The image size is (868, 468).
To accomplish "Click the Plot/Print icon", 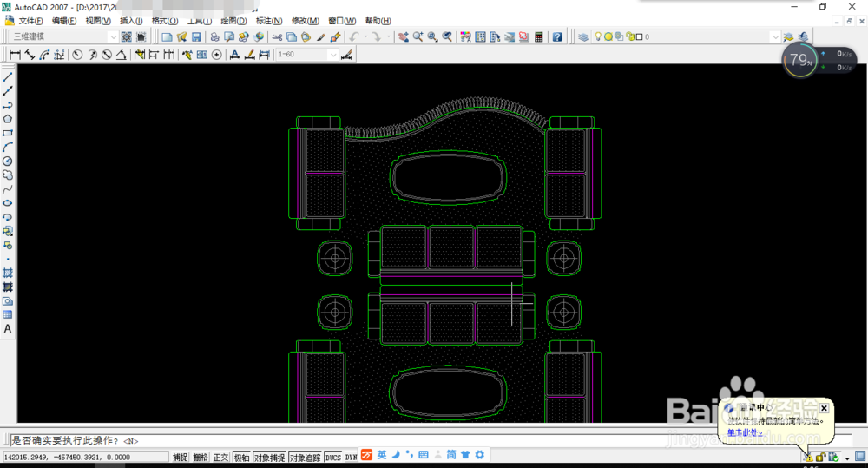I will coord(214,37).
